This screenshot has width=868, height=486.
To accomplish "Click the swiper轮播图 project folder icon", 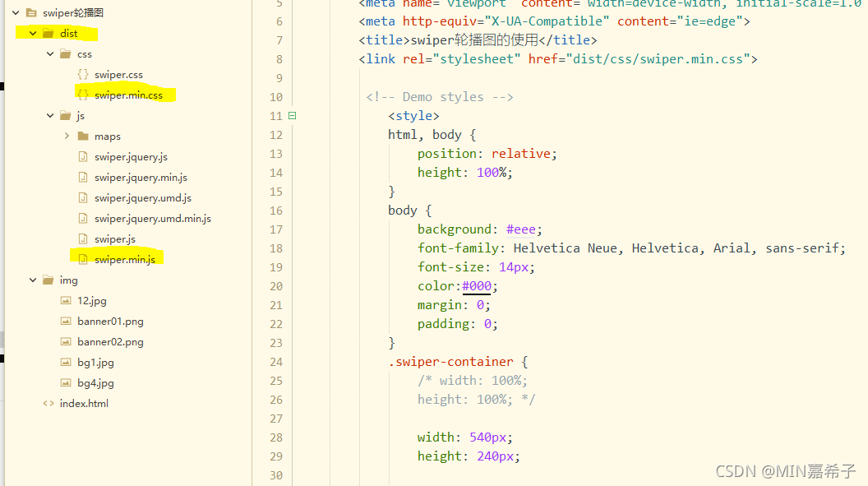I will (x=31, y=12).
